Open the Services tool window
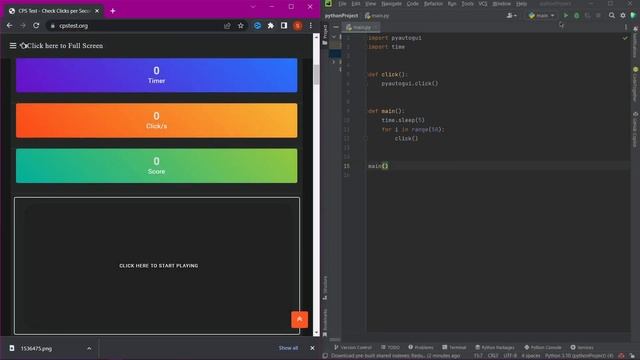This screenshot has width=640, height=360. (582, 347)
